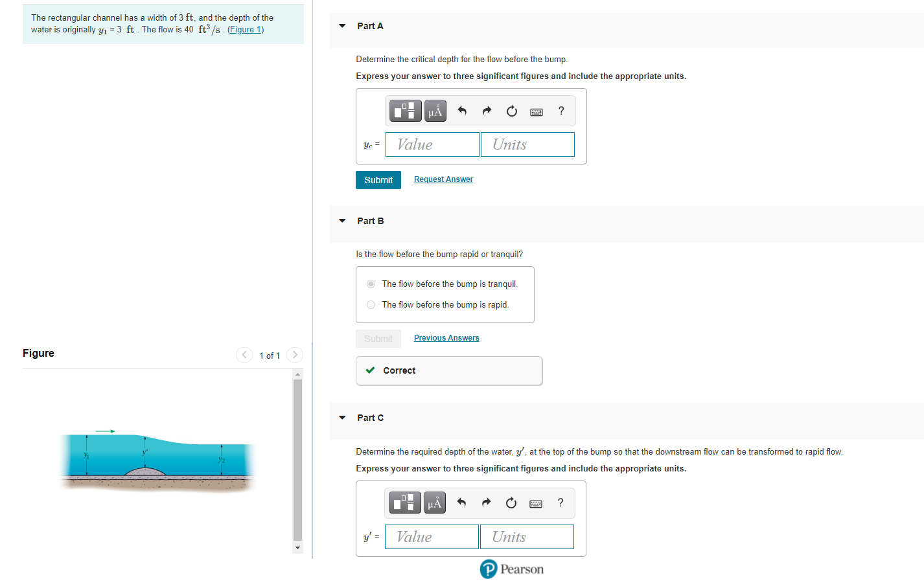
Task: Open help question mark in Part C toolbar
Action: pyautogui.click(x=560, y=503)
